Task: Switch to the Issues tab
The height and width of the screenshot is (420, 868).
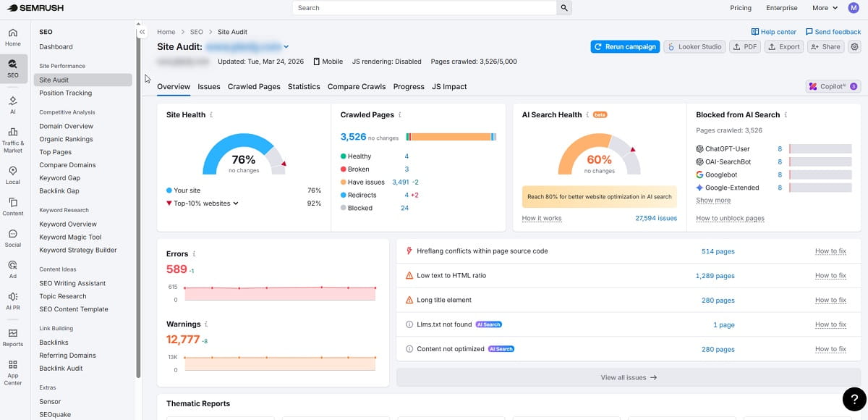Action: pyautogui.click(x=209, y=86)
